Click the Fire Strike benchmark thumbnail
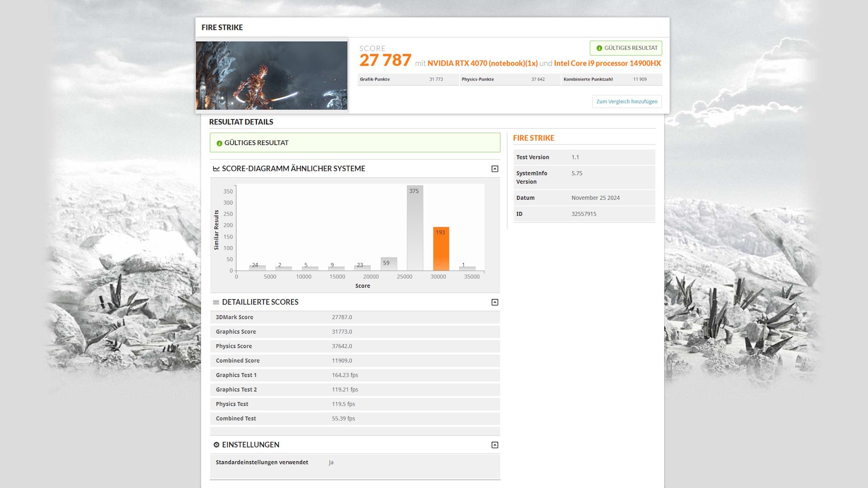The height and width of the screenshot is (488, 868). click(272, 75)
